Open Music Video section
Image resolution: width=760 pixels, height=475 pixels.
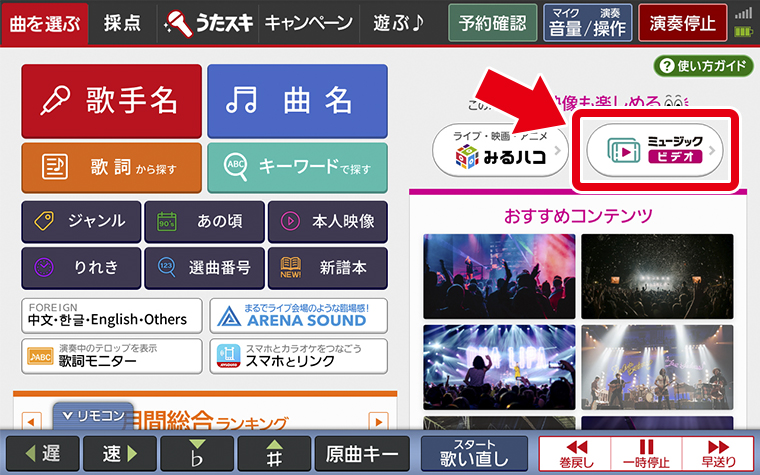655,150
